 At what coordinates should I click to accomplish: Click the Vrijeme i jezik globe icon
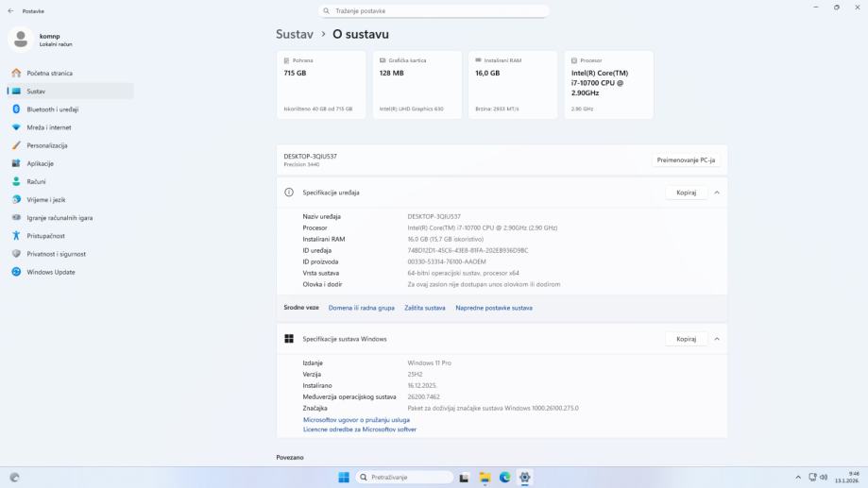(16, 200)
